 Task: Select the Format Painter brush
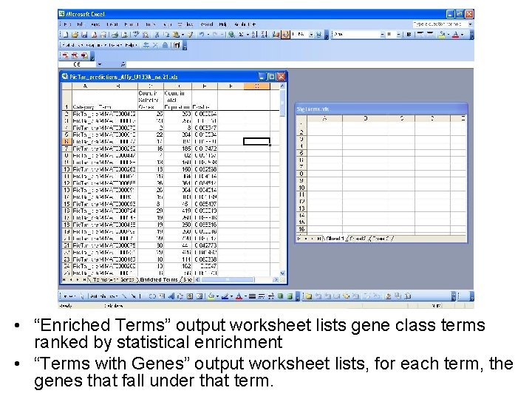191,34
